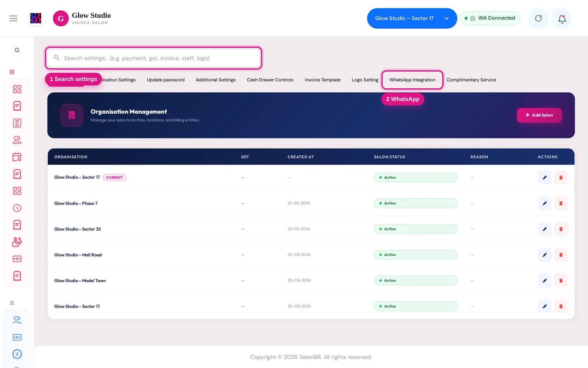Screen dimensions: 588x368
Task: Open the notifications bell
Action: (562, 18)
